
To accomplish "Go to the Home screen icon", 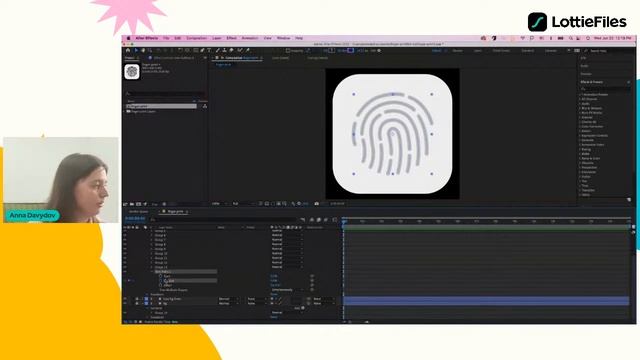I will (128, 51).
